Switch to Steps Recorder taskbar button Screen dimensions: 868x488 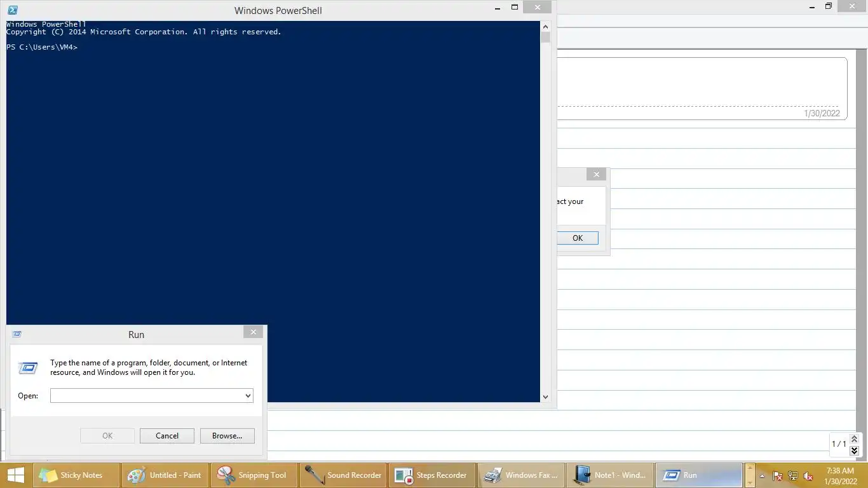pos(432,475)
